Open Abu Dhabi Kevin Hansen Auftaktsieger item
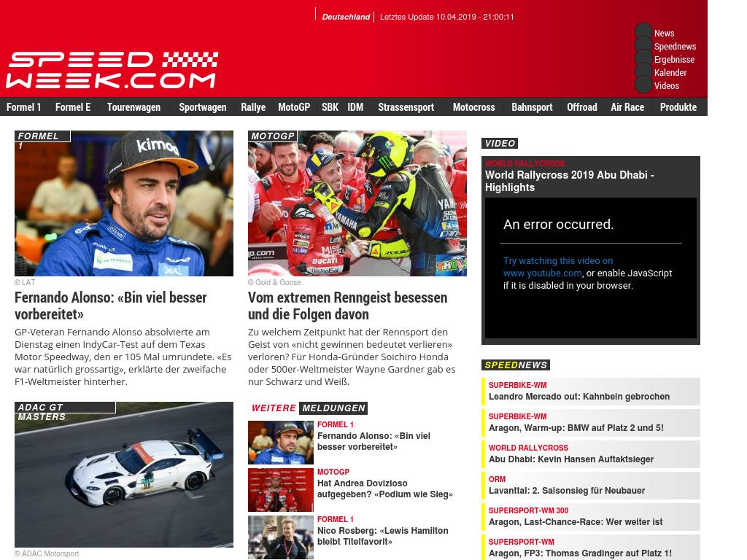 [570, 459]
